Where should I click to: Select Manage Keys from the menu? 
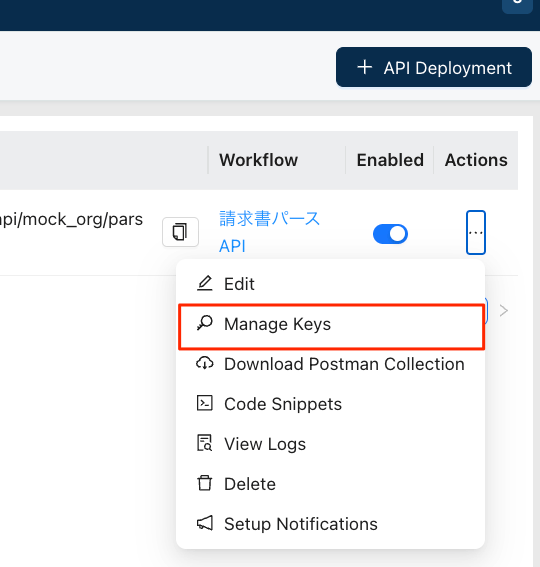tap(332, 324)
